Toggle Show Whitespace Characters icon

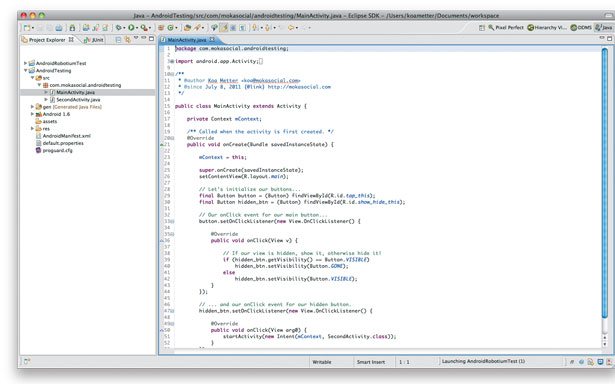coord(243,28)
